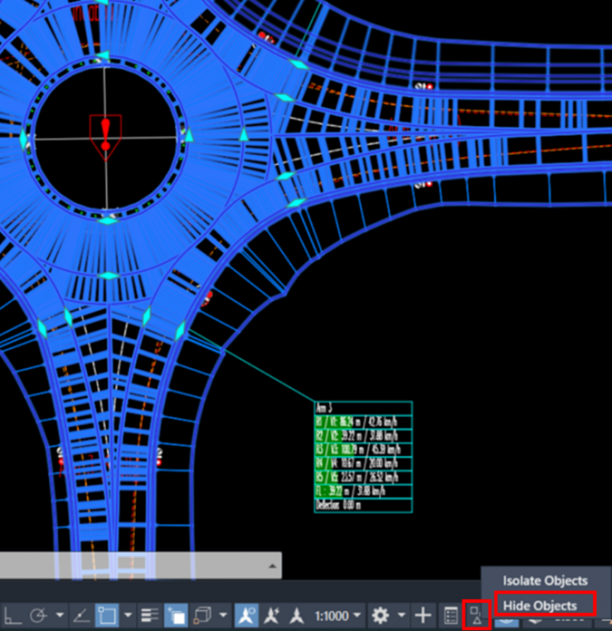Image resolution: width=612 pixels, height=631 pixels.
Task: Click the selection cycling icon
Action: [x=176, y=615]
